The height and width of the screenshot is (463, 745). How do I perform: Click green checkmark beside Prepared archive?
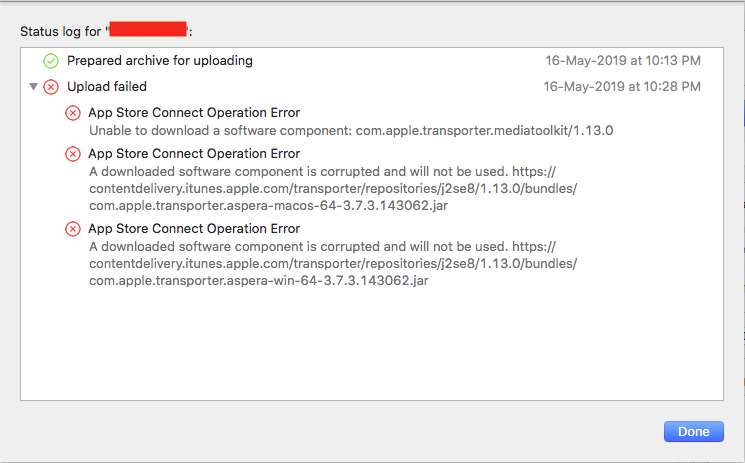51,61
